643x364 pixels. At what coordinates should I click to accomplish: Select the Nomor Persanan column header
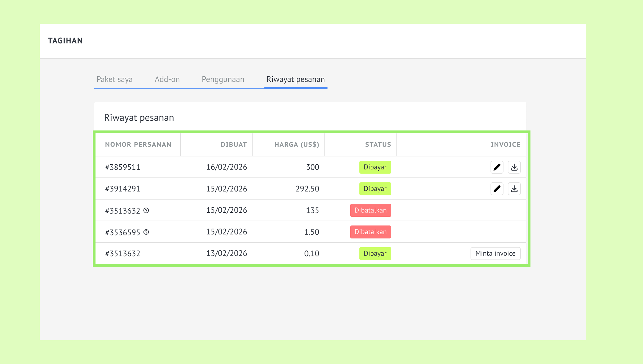[x=138, y=144]
